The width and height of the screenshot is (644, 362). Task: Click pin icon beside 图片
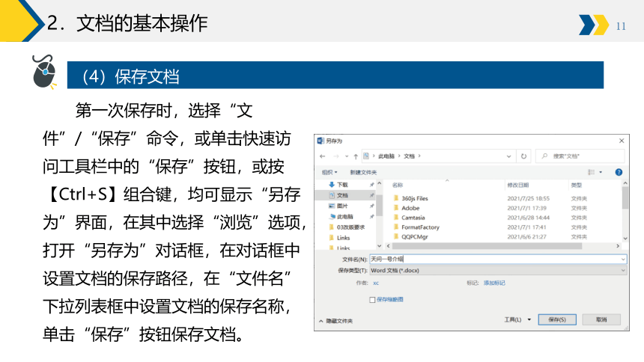pos(371,206)
